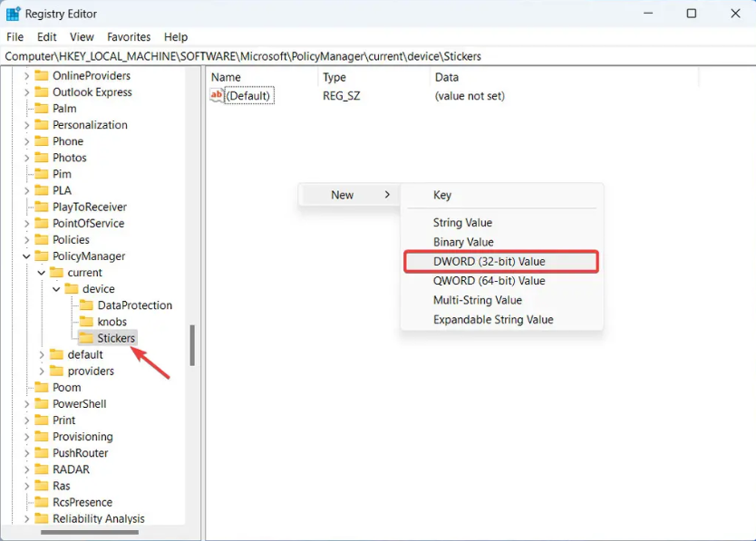Open the File menu

pos(15,37)
